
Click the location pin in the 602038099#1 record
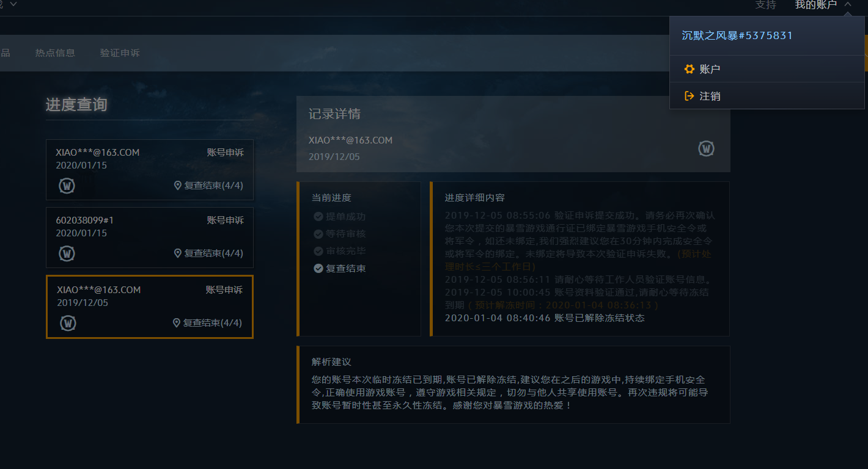click(x=178, y=253)
